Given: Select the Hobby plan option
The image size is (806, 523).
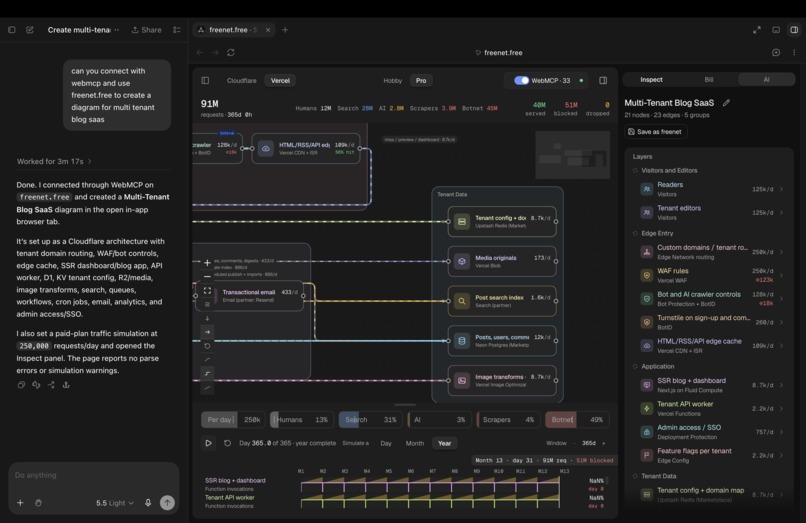Looking at the screenshot, I should [x=392, y=80].
